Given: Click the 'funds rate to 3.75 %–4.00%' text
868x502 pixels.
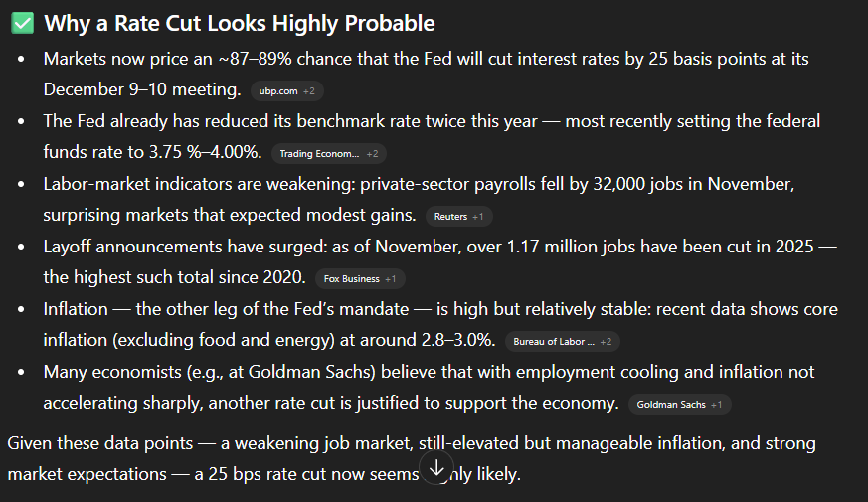Looking at the screenshot, I should [152, 152].
